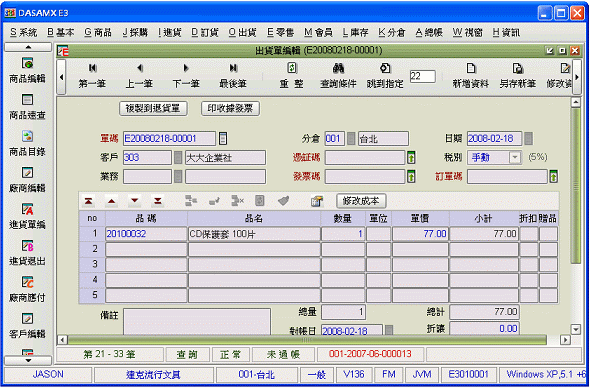Move item row up one position
The width and height of the screenshot is (590, 388).
click(111, 201)
